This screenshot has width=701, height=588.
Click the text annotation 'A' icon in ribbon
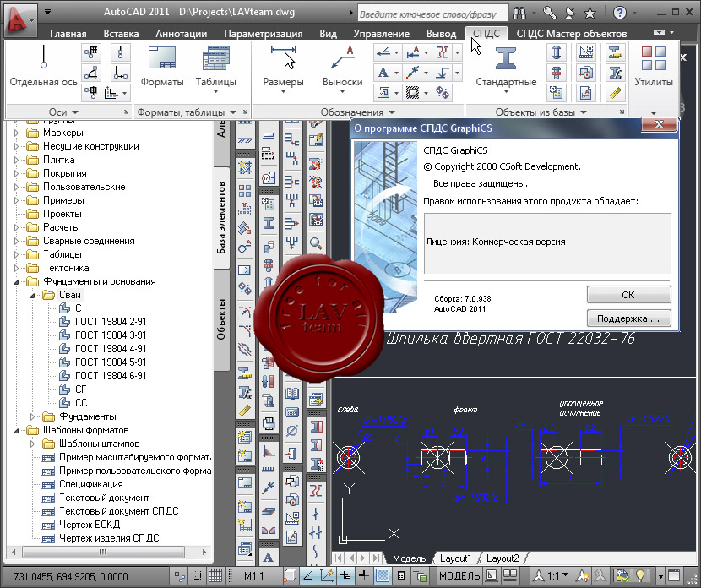(383, 73)
